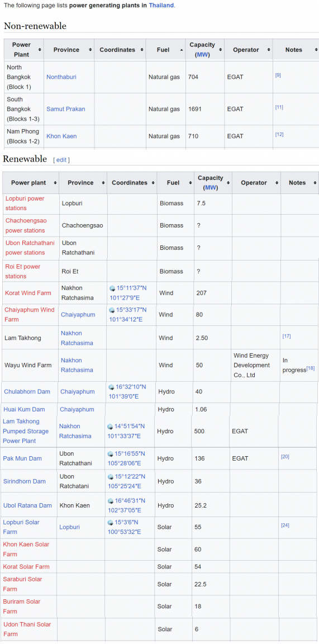Open red Korat Wind Farm link
Screen dimensions: 319x644
pos(28,293)
